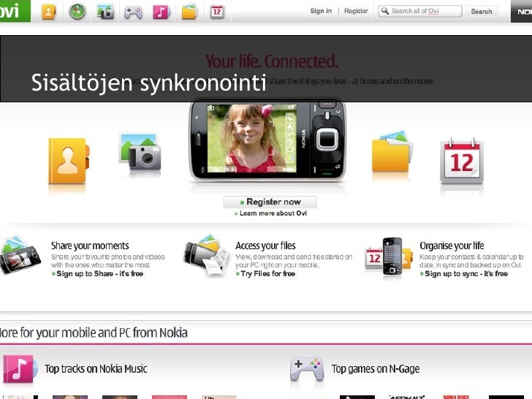Click the Your life. Connected. headline

(x=272, y=61)
